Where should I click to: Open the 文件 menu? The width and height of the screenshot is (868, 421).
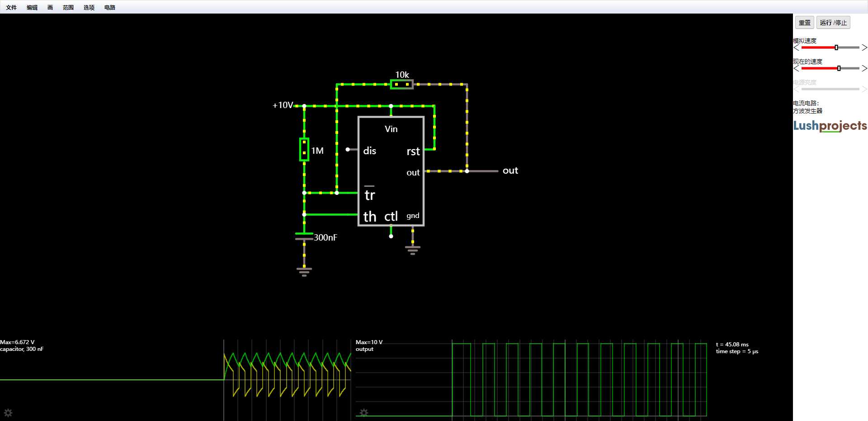tap(11, 7)
